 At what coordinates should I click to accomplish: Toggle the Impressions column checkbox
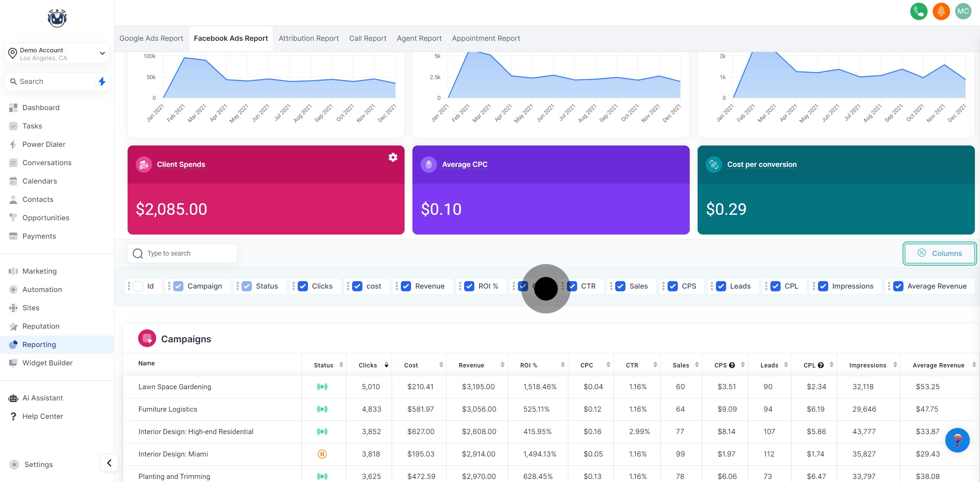[x=823, y=286]
